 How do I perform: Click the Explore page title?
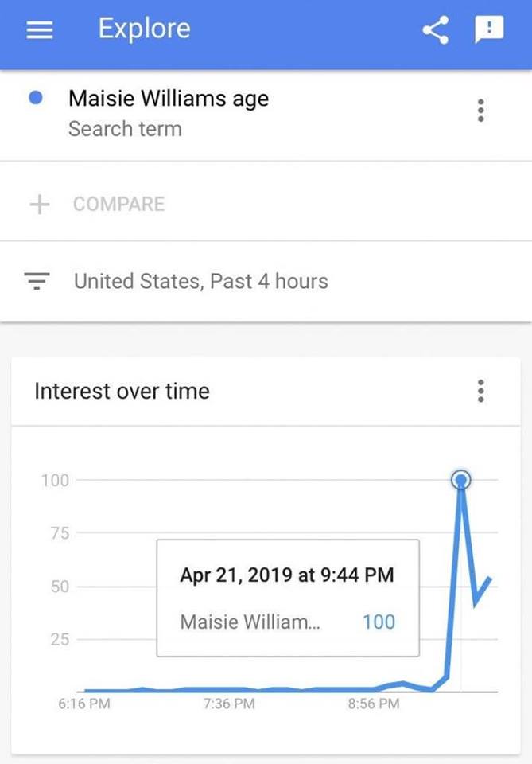coord(144,29)
